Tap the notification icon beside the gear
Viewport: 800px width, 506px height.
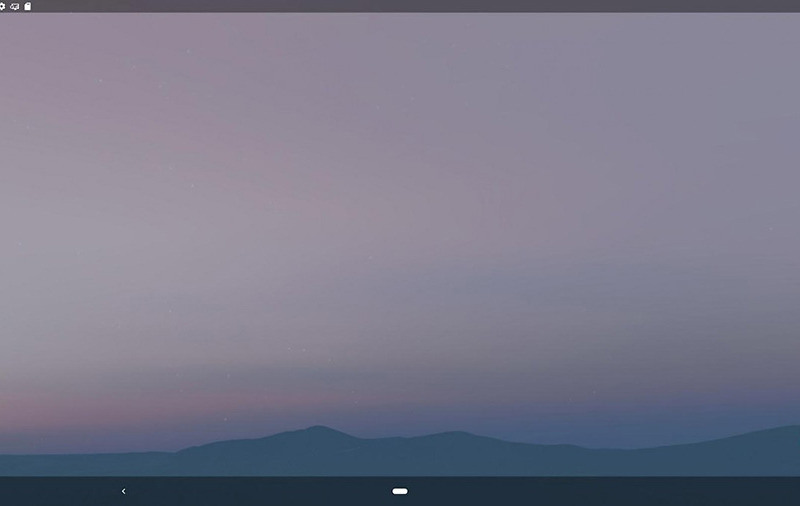[x=15, y=7]
